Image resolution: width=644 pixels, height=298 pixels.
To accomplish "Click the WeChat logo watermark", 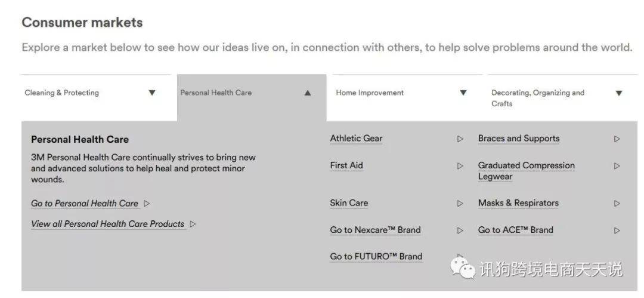I will pyautogui.click(x=463, y=268).
